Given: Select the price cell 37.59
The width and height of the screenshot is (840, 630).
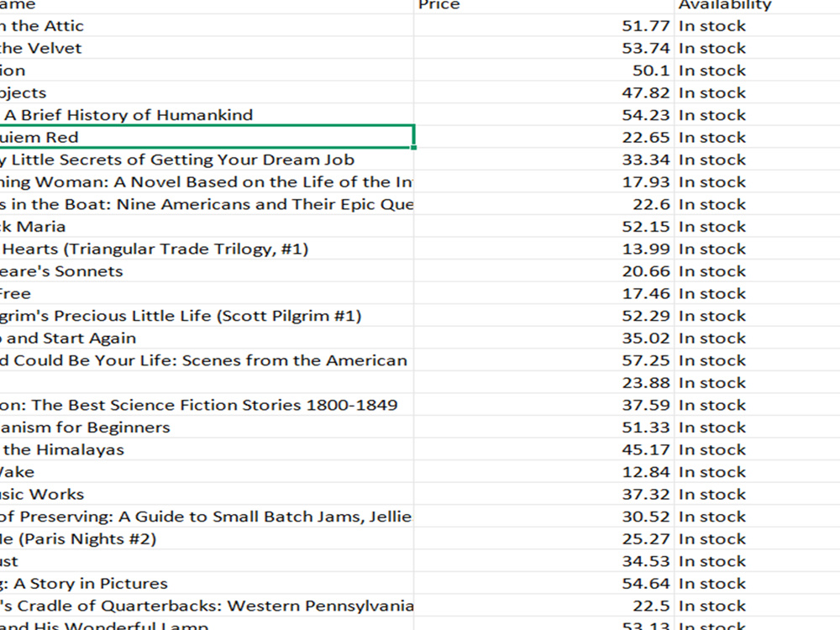Looking at the screenshot, I should point(543,405).
